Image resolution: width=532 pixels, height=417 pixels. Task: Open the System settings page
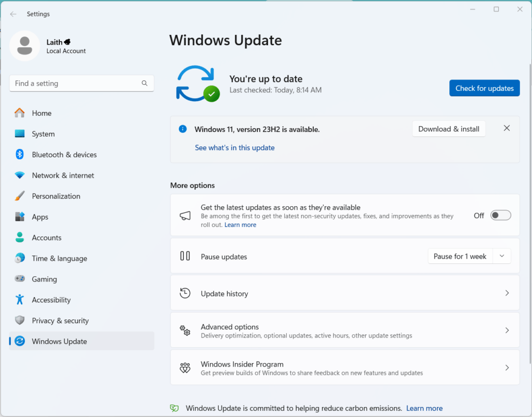pyautogui.click(x=43, y=134)
